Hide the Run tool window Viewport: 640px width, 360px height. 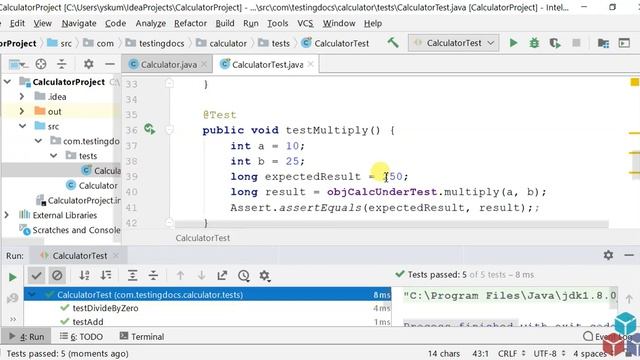(629, 255)
